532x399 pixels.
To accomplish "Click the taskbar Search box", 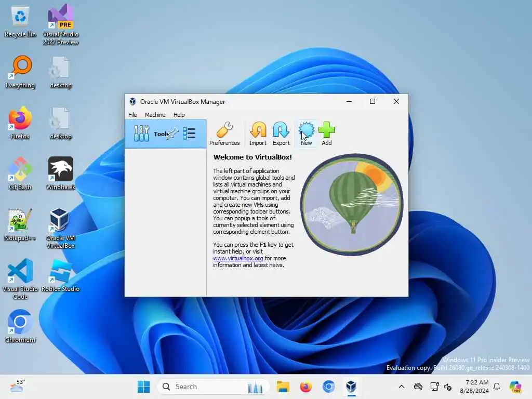I will point(214,387).
